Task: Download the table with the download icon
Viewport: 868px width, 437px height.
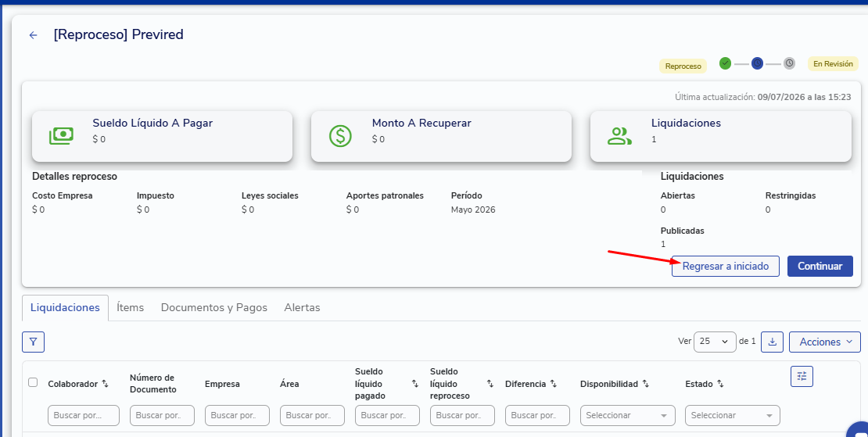Action: 773,342
